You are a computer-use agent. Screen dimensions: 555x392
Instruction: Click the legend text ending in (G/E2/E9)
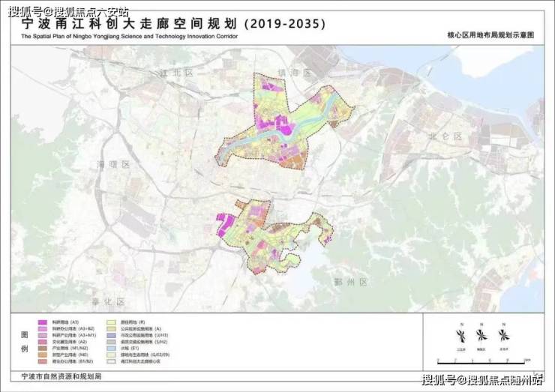(x=145, y=355)
